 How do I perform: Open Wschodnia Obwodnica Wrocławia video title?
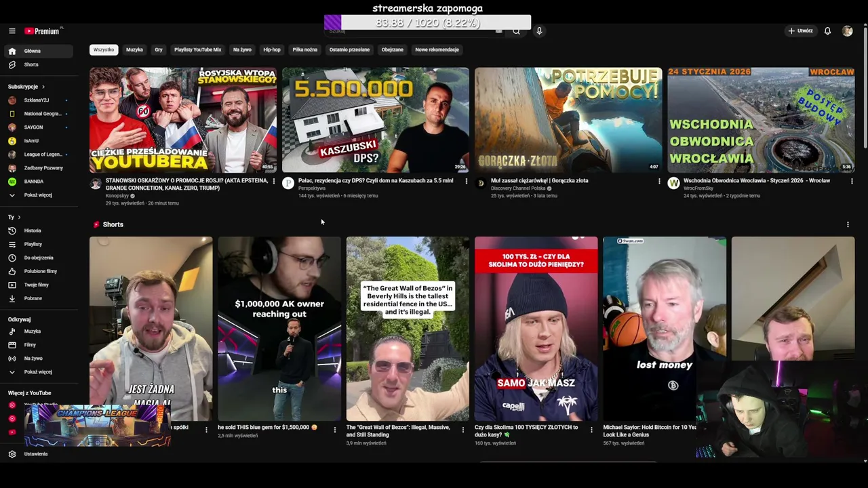[x=757, y=181]
